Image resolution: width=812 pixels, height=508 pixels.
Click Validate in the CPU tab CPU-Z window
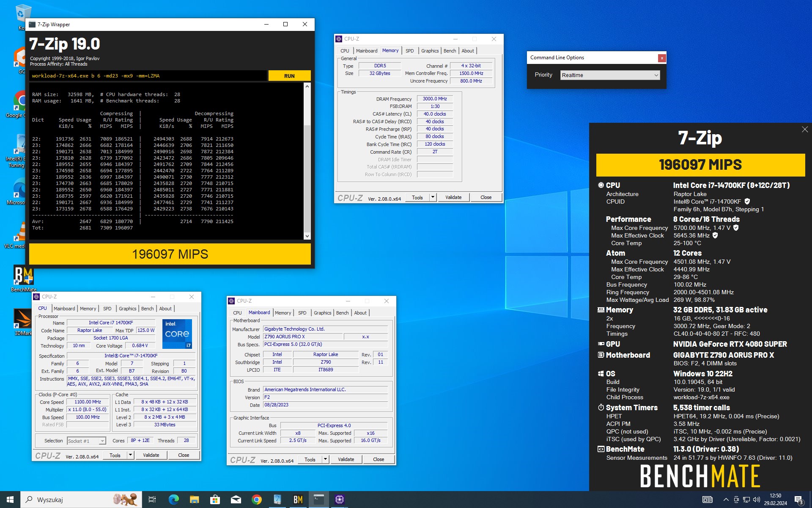[151, 455]
